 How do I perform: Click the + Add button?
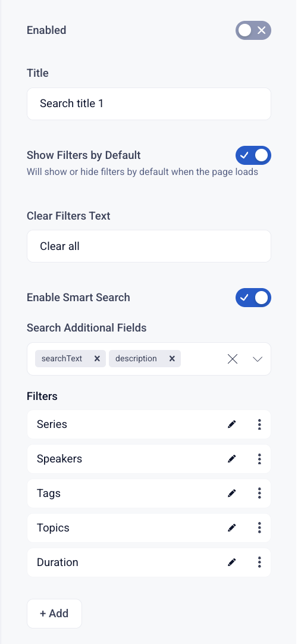54,614
